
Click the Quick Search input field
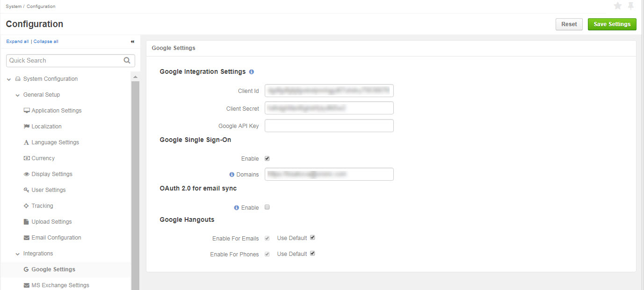pos(71,61)
